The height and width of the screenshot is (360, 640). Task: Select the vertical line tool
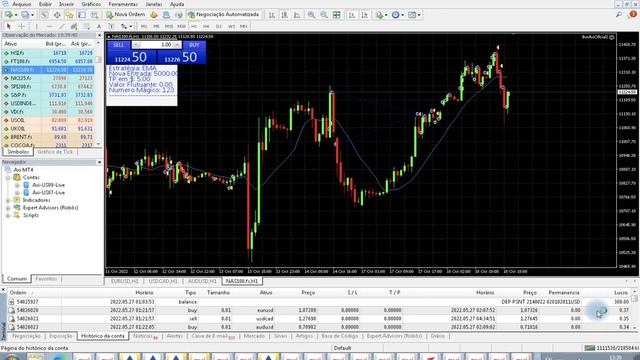(x=36, y=27)
